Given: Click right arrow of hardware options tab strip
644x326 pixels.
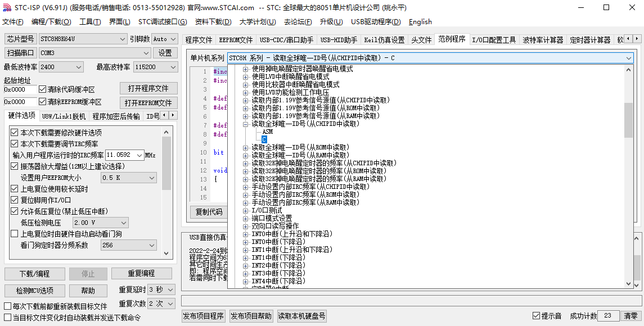Looking at the screenshot, I should [173, 115].
